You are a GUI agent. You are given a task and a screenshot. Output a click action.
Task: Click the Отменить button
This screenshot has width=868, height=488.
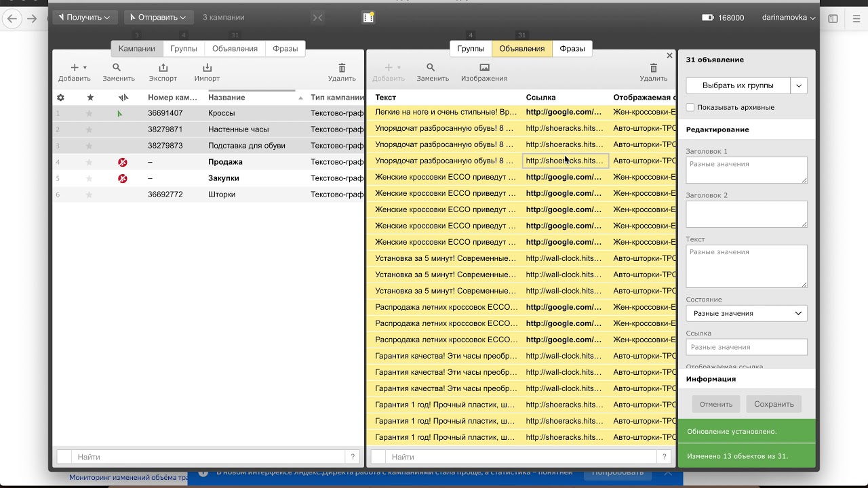coord(716,404)
